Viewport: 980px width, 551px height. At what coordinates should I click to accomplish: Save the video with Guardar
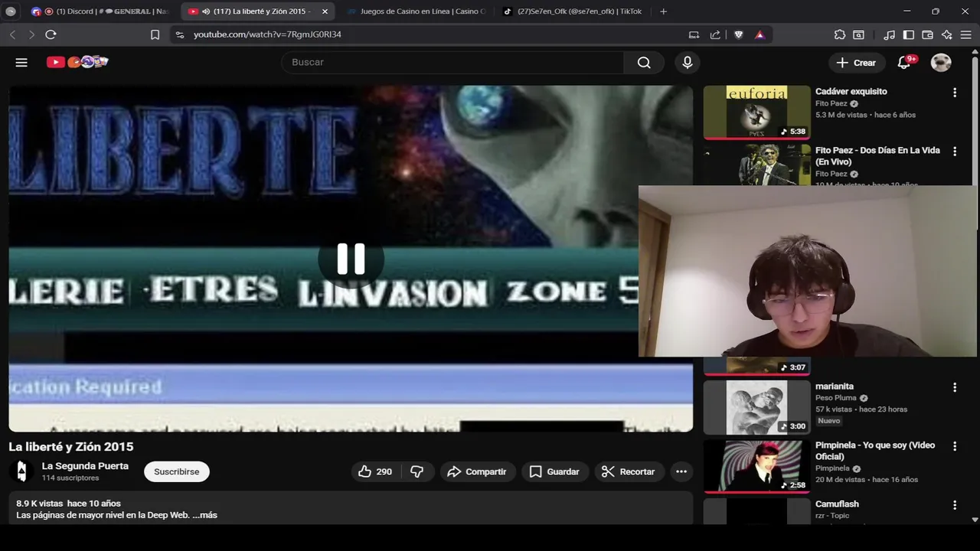554,471
